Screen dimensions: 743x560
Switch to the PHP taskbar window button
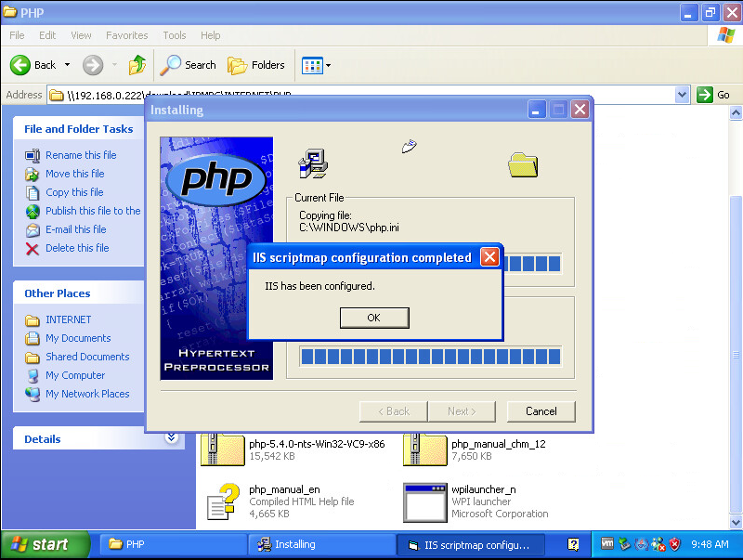click(172, 544)
